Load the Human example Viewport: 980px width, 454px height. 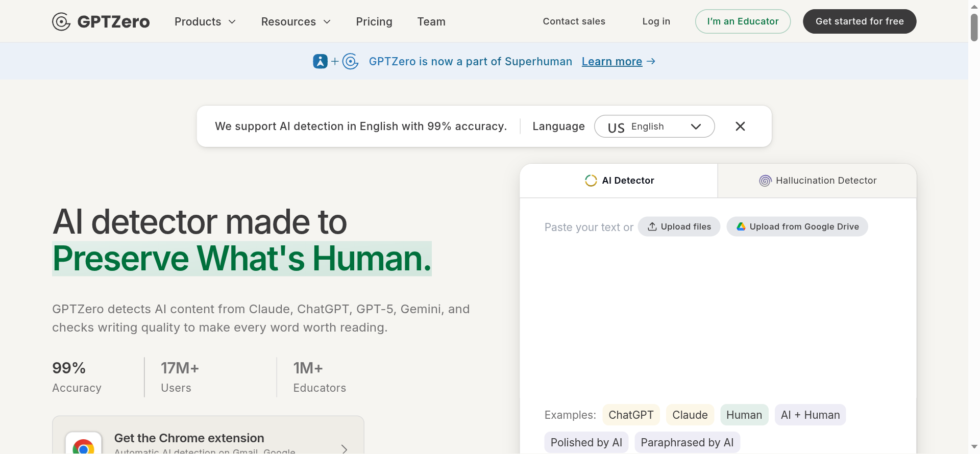coord(744,415)
